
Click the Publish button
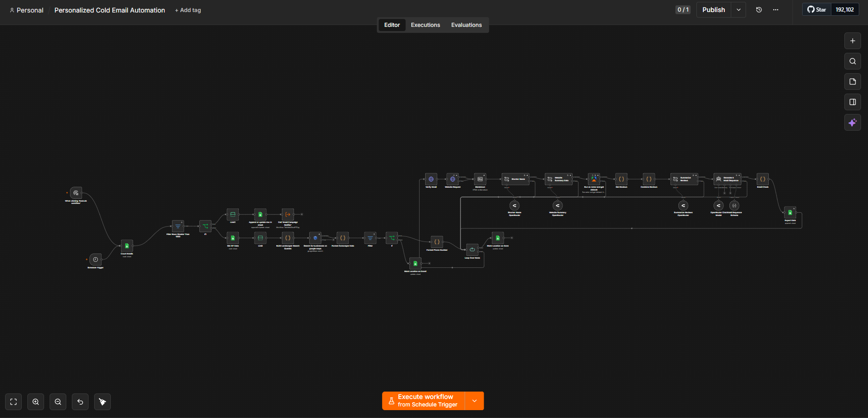click(714, 10)
